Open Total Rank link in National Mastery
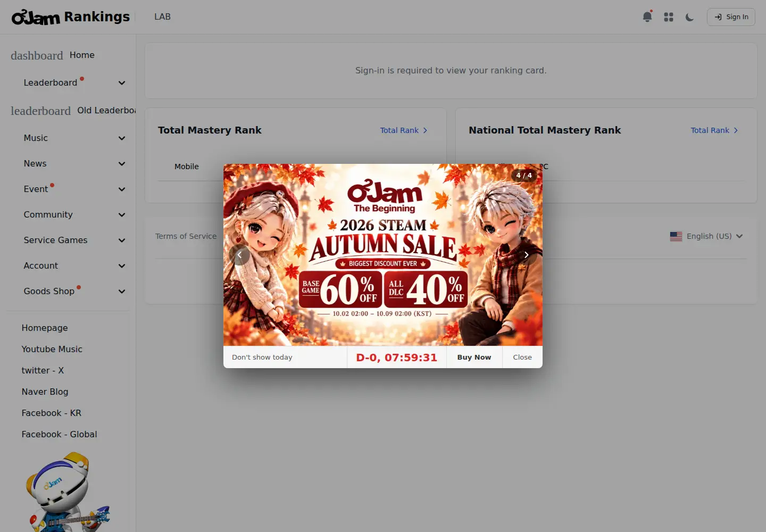This screenshot has width=766, height=532. point(714,130)
